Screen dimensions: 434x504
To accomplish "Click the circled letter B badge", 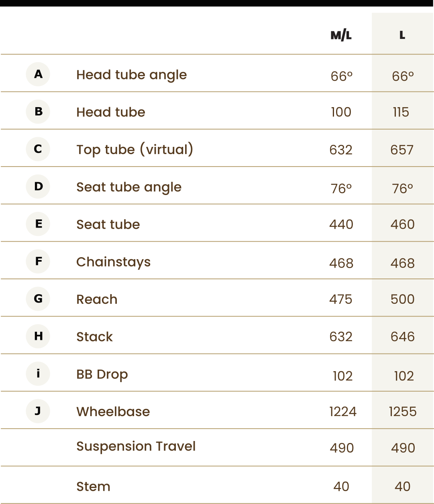I will 38,111.
